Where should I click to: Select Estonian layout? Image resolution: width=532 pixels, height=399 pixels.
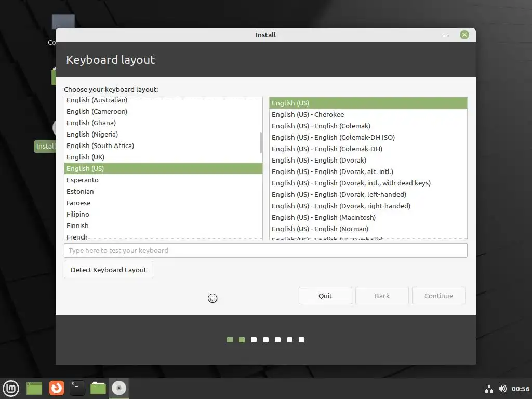click(163, 191)
